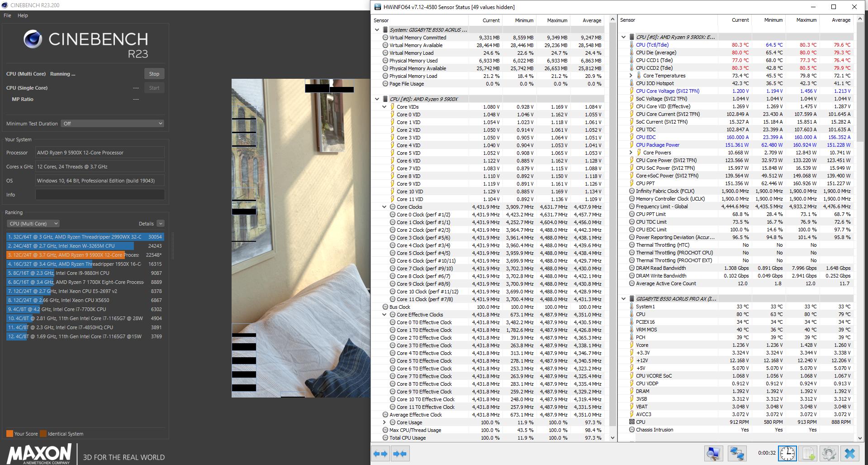Click the left pane vertical scrollbar in HWiNFO
The width and height of the screenshot is (868, 465).
click(x=613, y=226)
